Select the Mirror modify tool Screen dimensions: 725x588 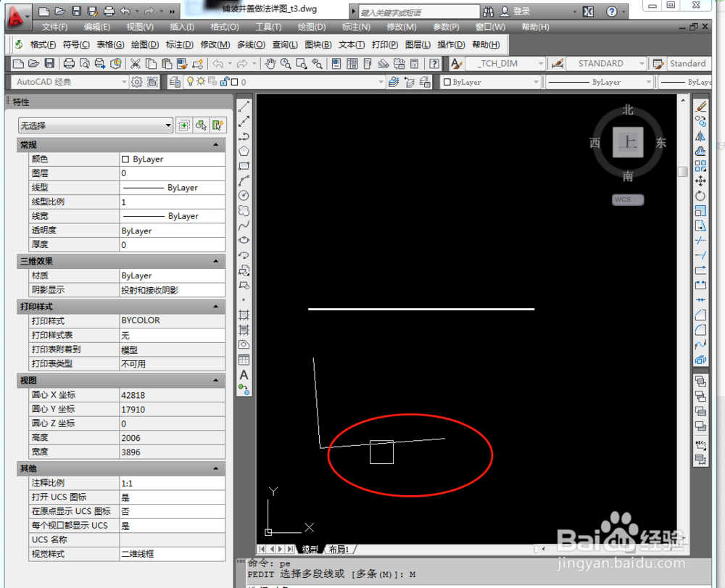click(701, 136)
